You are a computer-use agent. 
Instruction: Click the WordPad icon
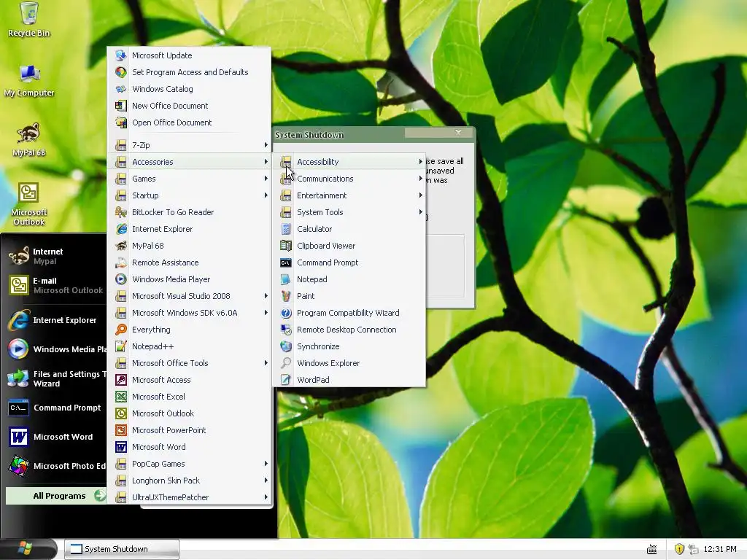[286, 380]
